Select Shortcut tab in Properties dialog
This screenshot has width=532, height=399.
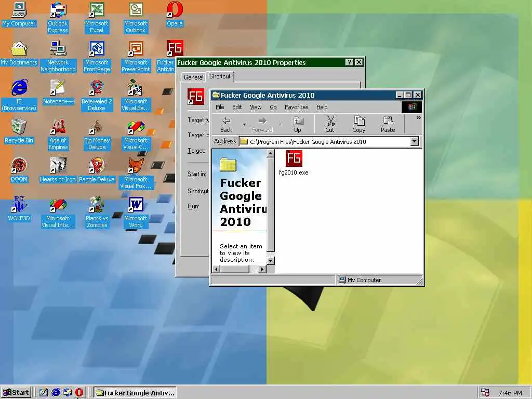click(x=220, y=76)
